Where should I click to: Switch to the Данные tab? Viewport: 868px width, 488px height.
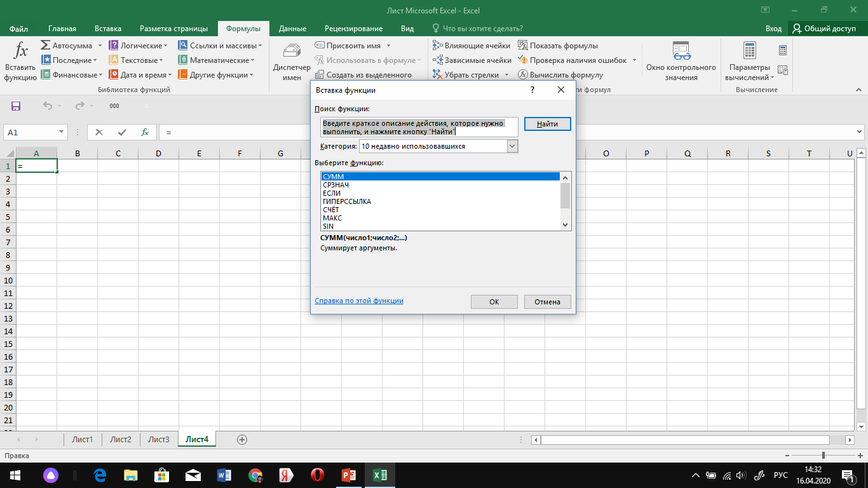(x=292, y=29)
